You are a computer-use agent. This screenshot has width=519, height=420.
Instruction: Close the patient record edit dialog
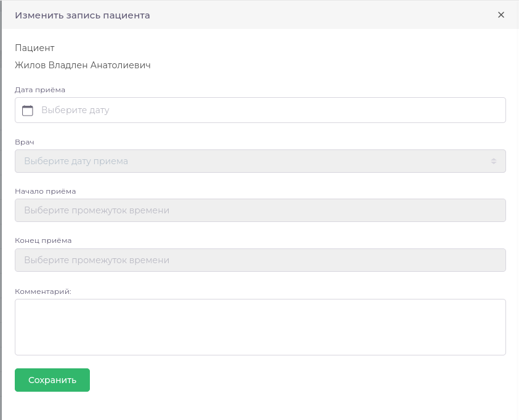(x=501, y=15)
